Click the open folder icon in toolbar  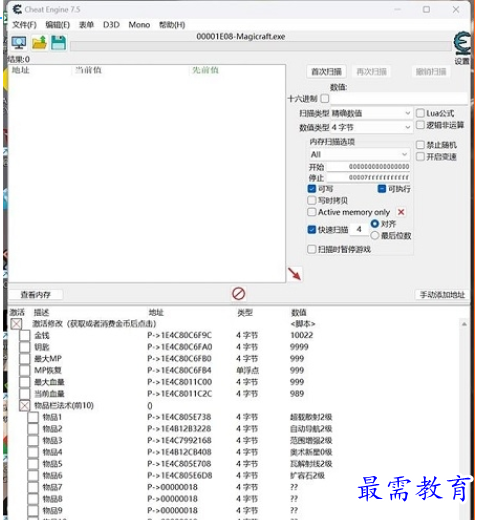39,43
